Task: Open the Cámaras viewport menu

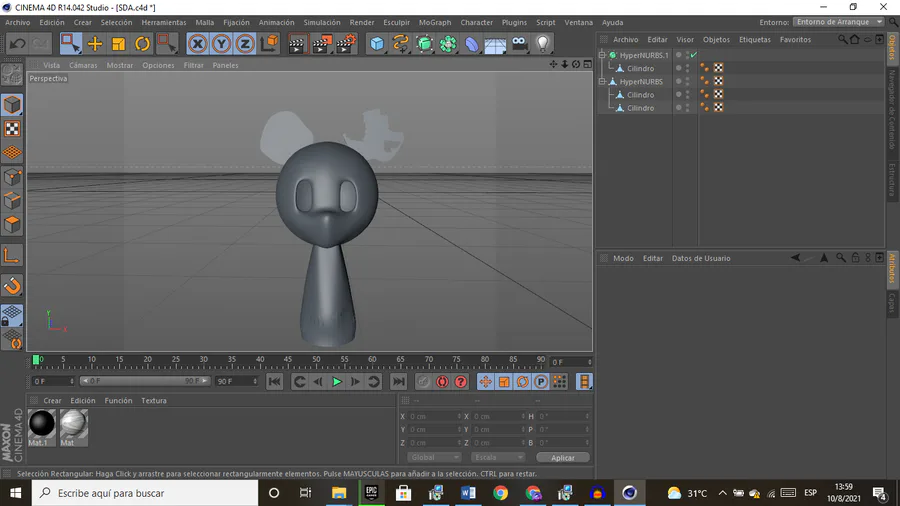Action: (x=83, y=65)
